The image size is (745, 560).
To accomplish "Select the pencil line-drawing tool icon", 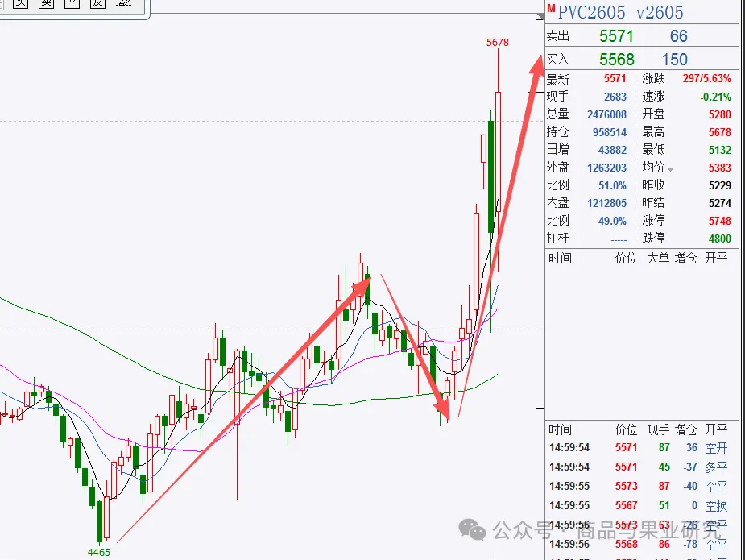I will 123,4.
